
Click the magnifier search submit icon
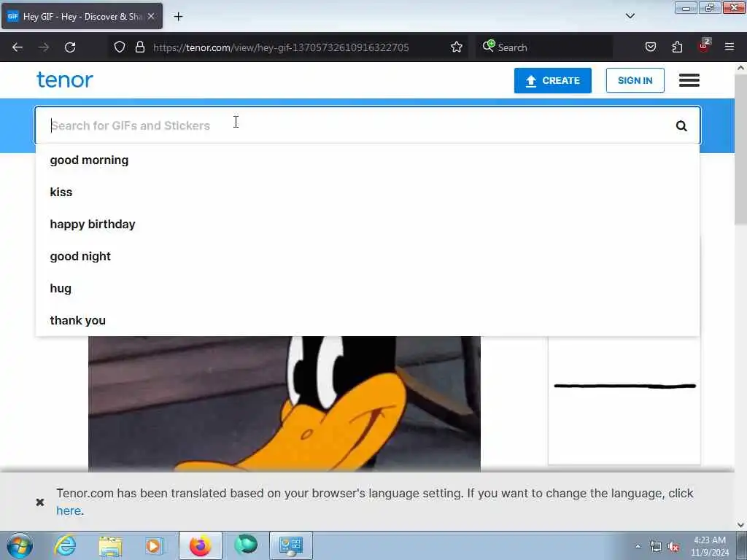681,125
